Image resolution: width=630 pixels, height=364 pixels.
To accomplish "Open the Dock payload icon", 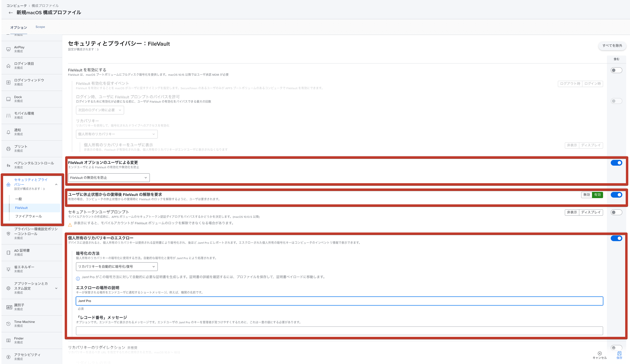I will pos(8,99).
